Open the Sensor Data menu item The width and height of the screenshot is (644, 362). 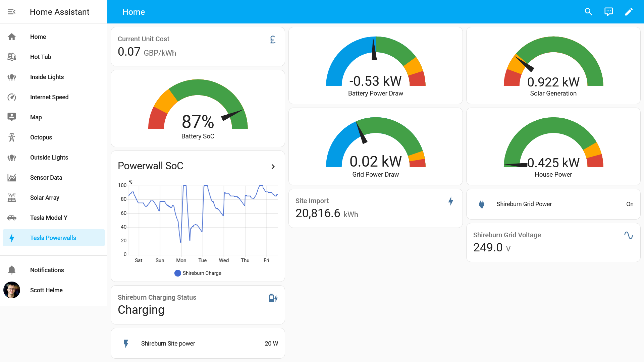coord(46,178)
